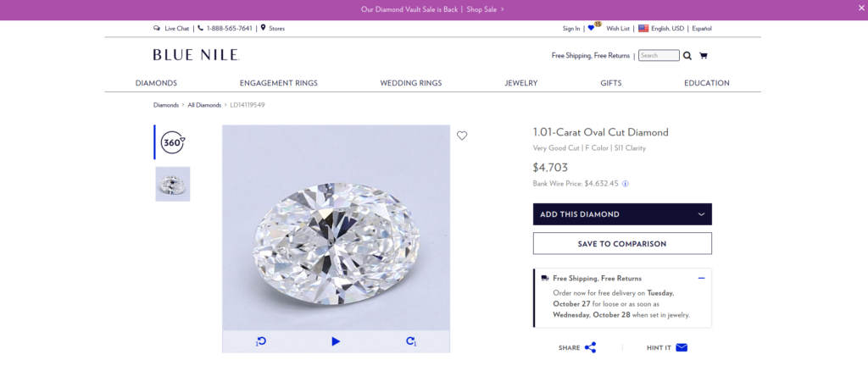Focus the Search text field

659,56
